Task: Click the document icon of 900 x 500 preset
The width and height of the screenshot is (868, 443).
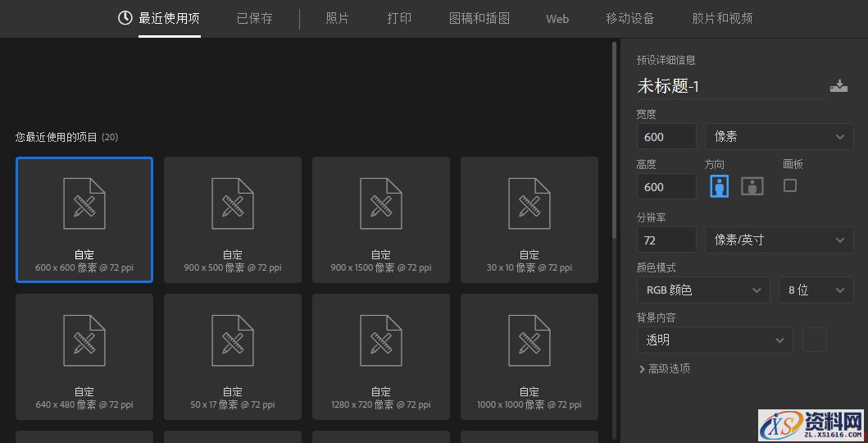Action: pos(233,203)
